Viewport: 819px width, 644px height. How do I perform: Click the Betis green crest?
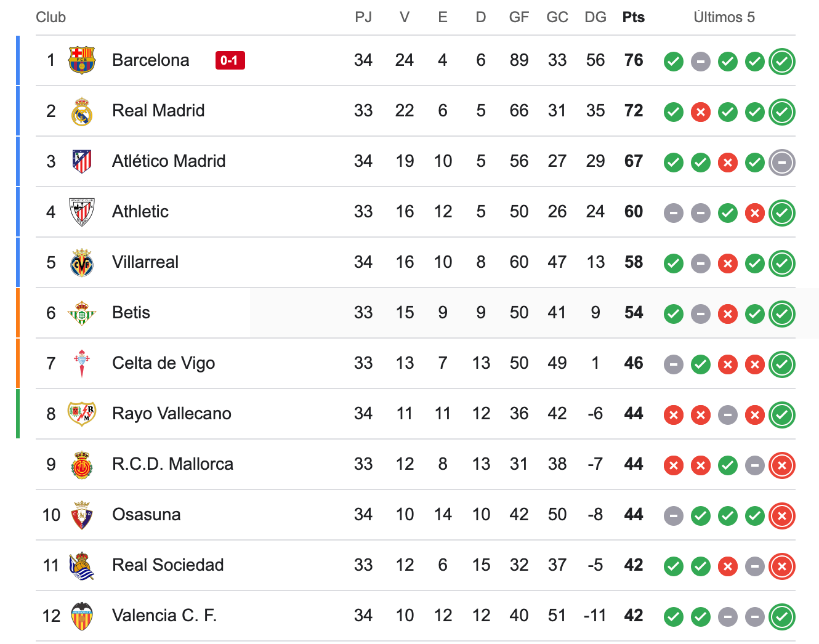82,313
